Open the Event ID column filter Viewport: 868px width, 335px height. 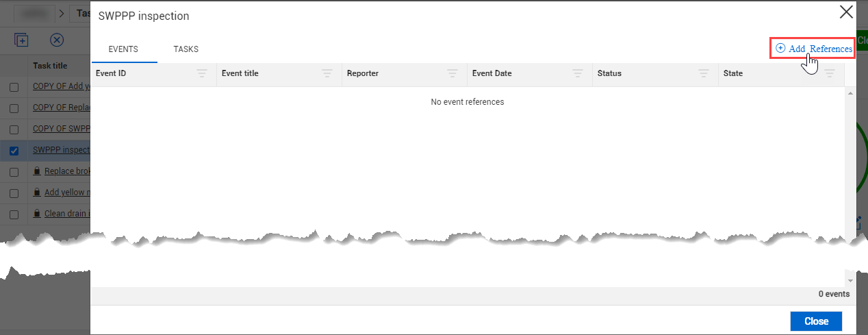(x=201, y=73)
